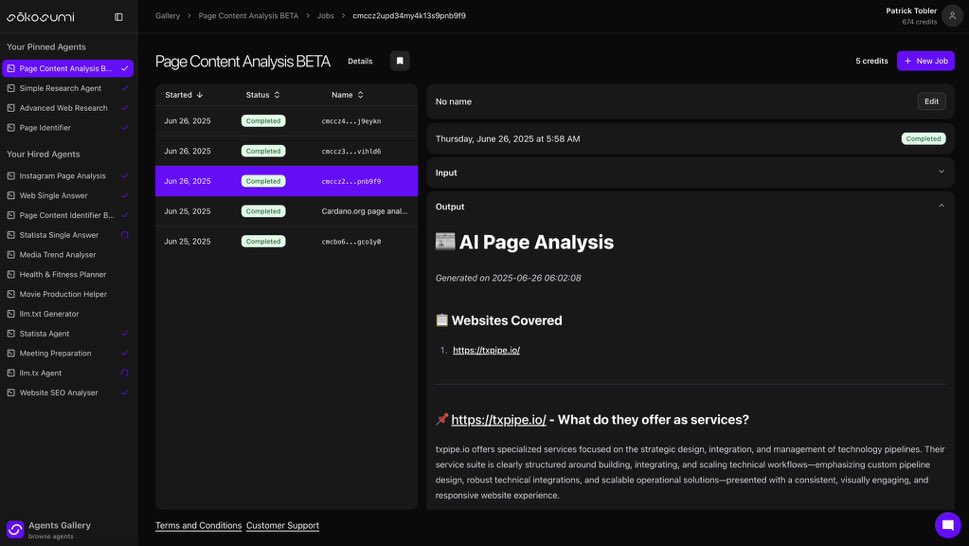Open the txpipe.io link in the services heading
The image size is (969, 546).
tap(499, 420)
